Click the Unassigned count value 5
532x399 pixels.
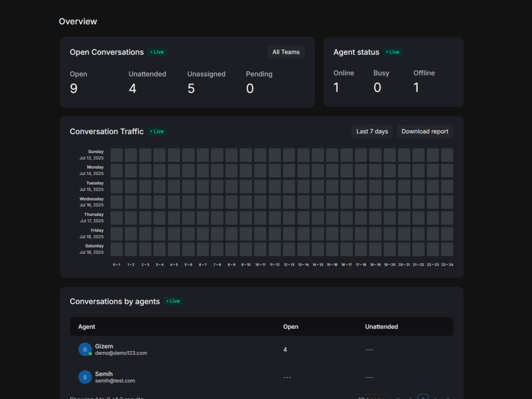(x=191, y=88)
